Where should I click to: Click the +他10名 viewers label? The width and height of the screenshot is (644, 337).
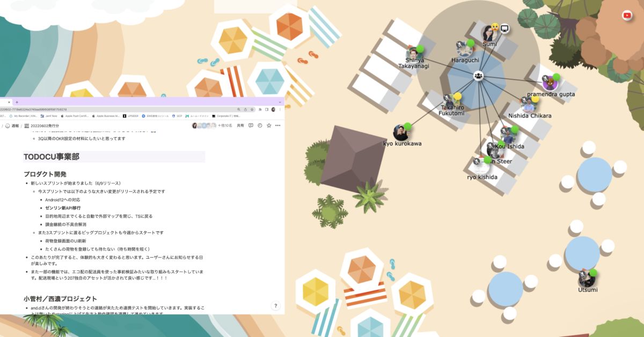(x=225, y=126)
